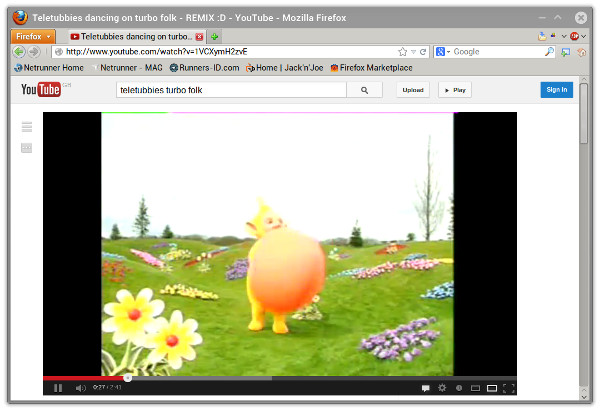Click the scrollbar up arrow

pyautogui.click(x=584, y=80)
